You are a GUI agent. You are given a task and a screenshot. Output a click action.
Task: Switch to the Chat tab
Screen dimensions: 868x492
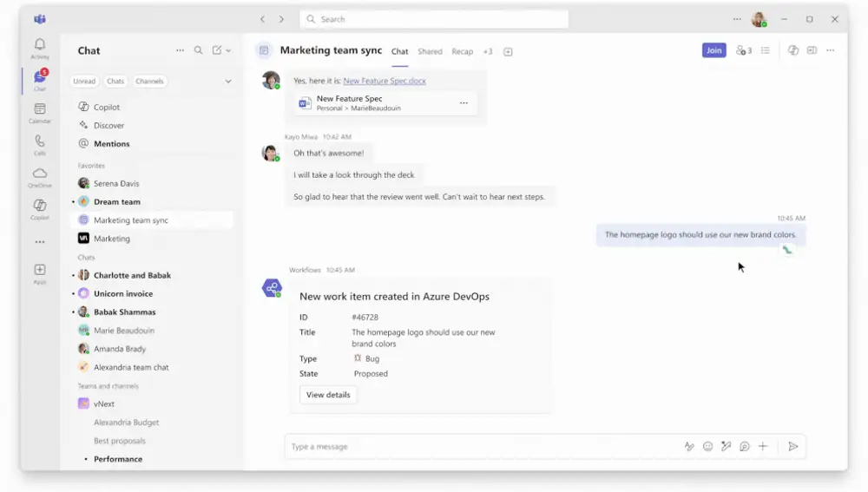coord(399,51)
